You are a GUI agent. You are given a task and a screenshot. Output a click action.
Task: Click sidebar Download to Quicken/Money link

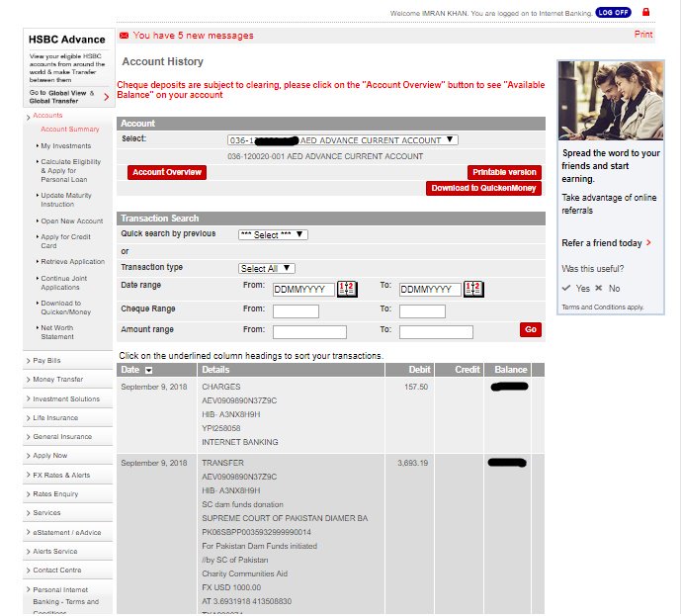(x=65, y=308)
